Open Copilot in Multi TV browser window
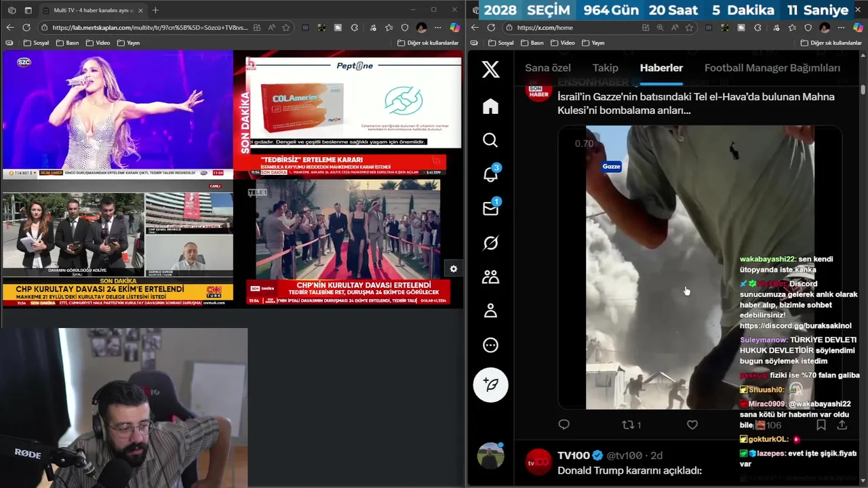Screen dimensions: 868x488 pos(454,27)
